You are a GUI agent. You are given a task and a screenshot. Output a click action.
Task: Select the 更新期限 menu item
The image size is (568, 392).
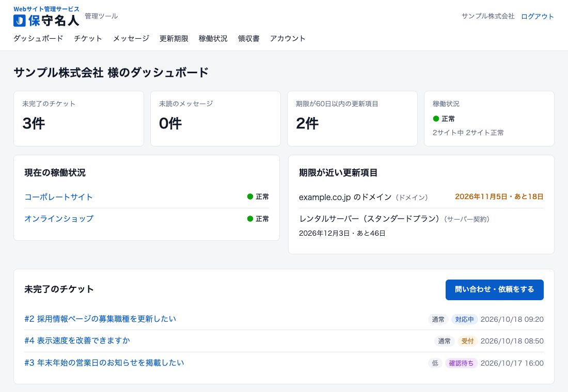(x=174, y=38)
